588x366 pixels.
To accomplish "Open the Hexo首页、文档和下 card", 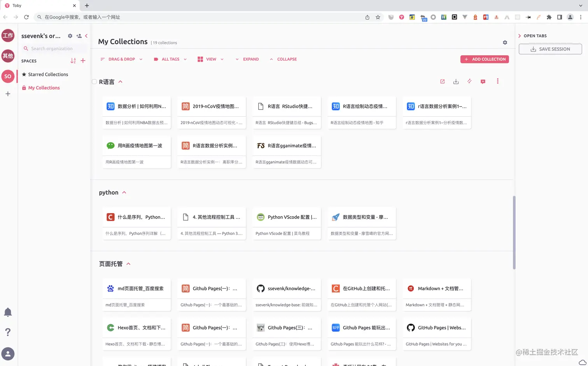I will 136,334.
